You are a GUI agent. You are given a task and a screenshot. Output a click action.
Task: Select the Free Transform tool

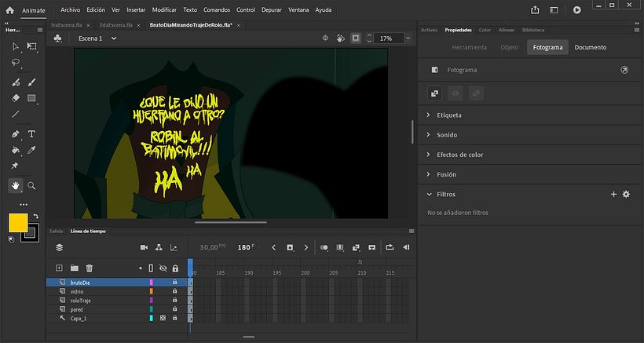[x=31, y=46]
